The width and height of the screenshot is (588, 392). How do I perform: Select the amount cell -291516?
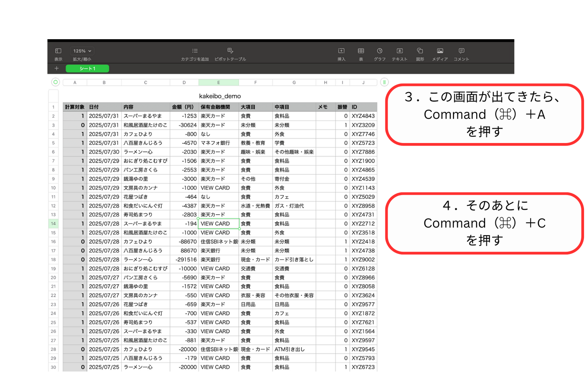[x=184, y=260]
